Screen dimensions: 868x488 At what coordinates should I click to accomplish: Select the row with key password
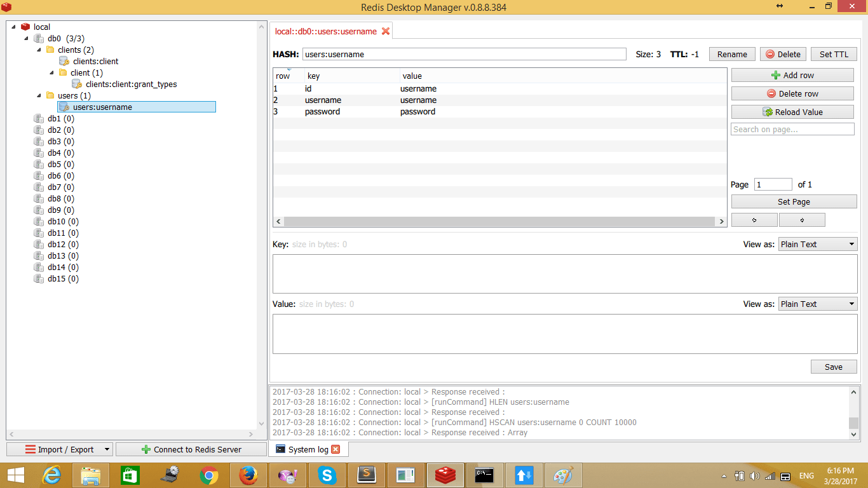pyautogui.click(x=499, y=111)
